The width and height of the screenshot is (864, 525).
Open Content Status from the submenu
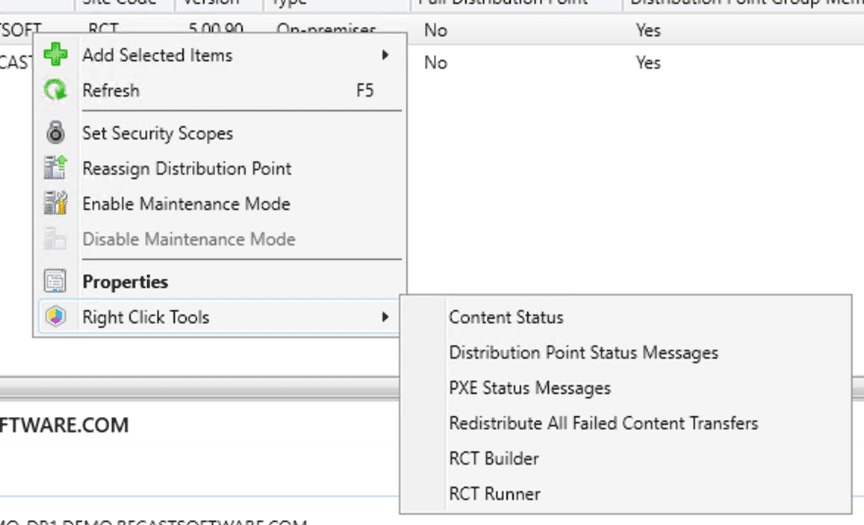pos(506,317)
